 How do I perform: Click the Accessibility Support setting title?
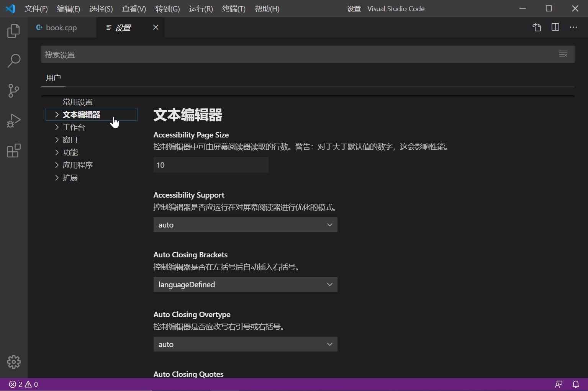(x=189, y=195)
